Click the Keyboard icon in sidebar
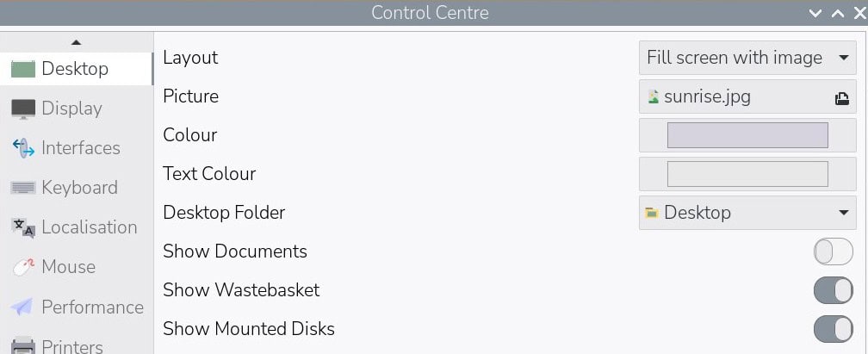This screenshot has height=354, width=868. tap(23, 188)
